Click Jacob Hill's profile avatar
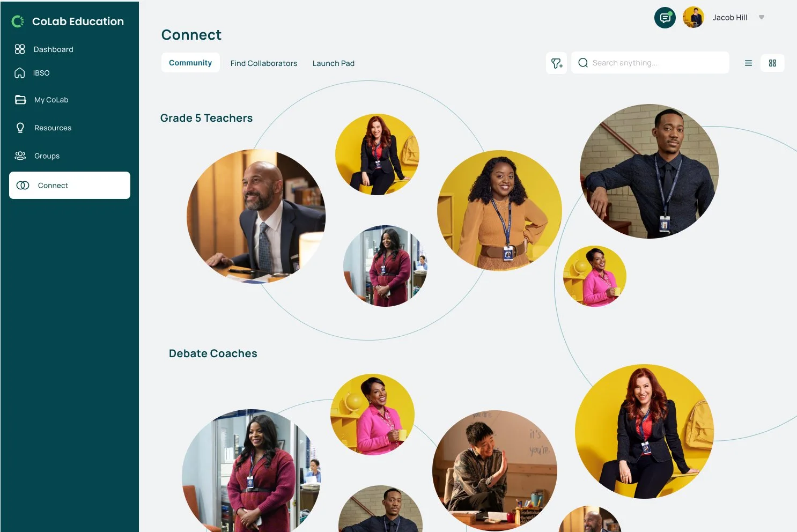This screenshot has height=532, width=797. tap(693, 18)
